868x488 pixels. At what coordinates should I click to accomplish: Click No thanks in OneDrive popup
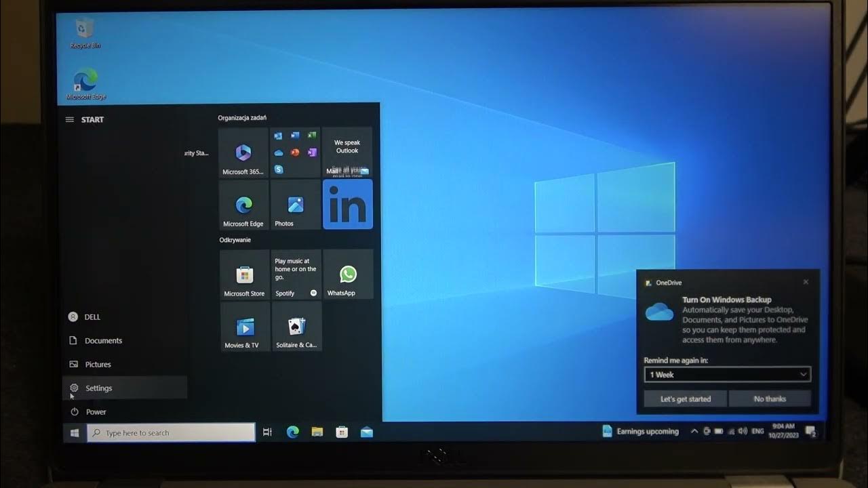coord(770,399)
